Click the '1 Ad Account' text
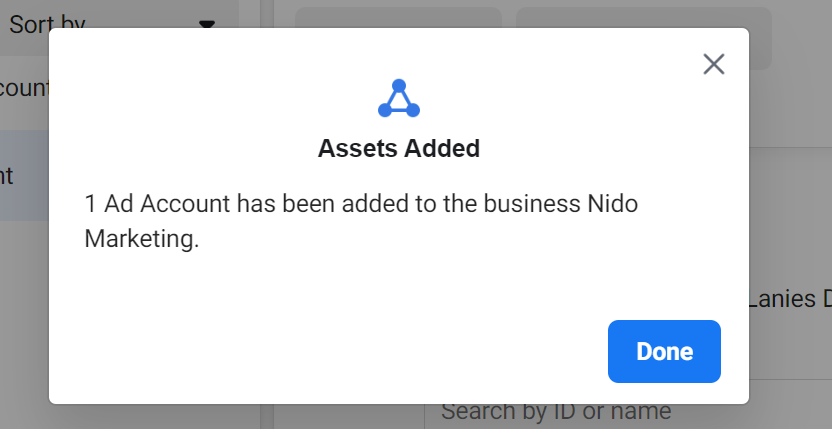This screenshot has width=832, height=429. click(x=158, y=204)
